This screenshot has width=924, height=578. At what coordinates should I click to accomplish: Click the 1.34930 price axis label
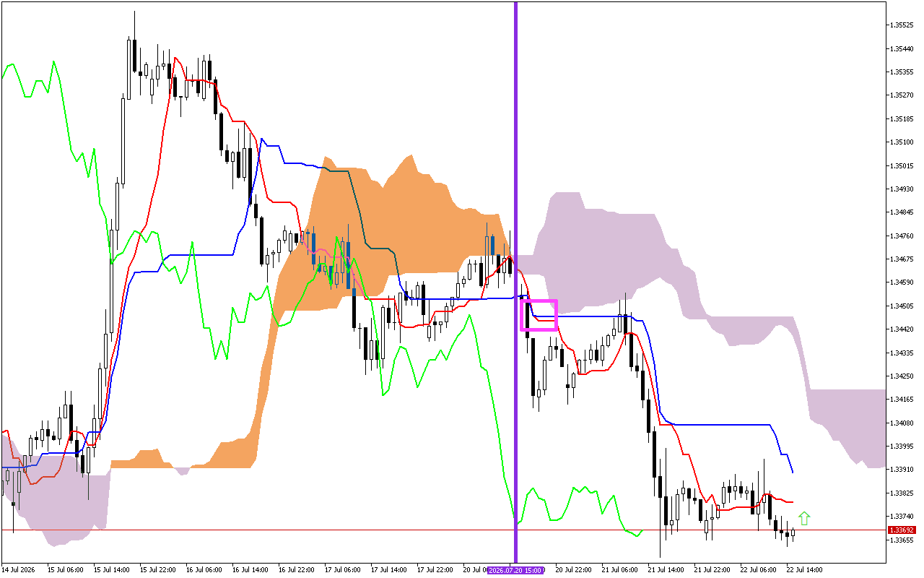click(x=902, y=189)
